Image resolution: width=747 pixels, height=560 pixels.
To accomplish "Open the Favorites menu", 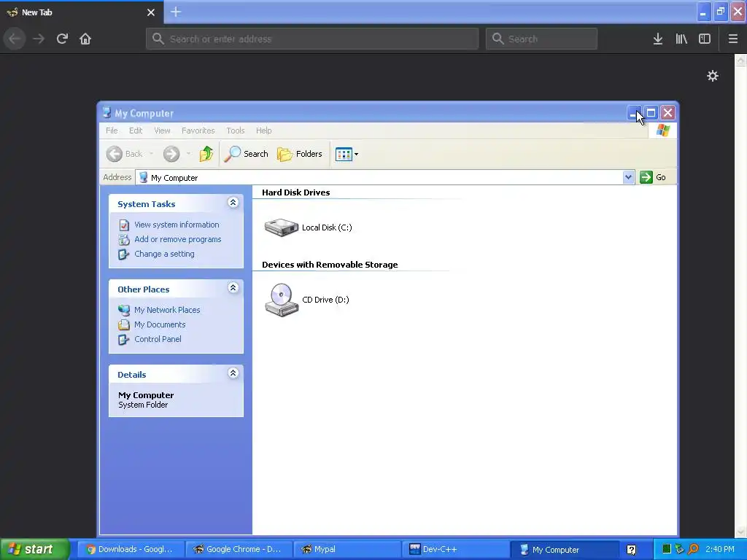I will [198, 131].
